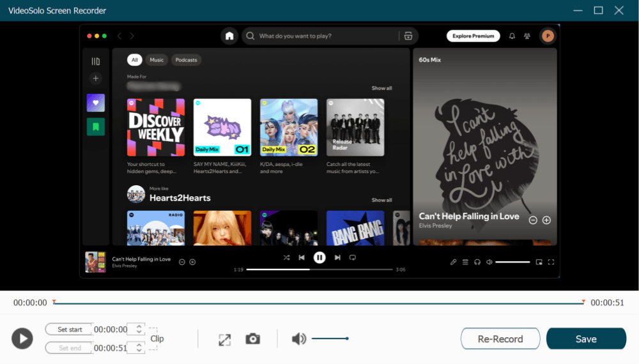Play the recorded video preview
The height and width of the screenshot is (364, 639).
coord(22,338)
